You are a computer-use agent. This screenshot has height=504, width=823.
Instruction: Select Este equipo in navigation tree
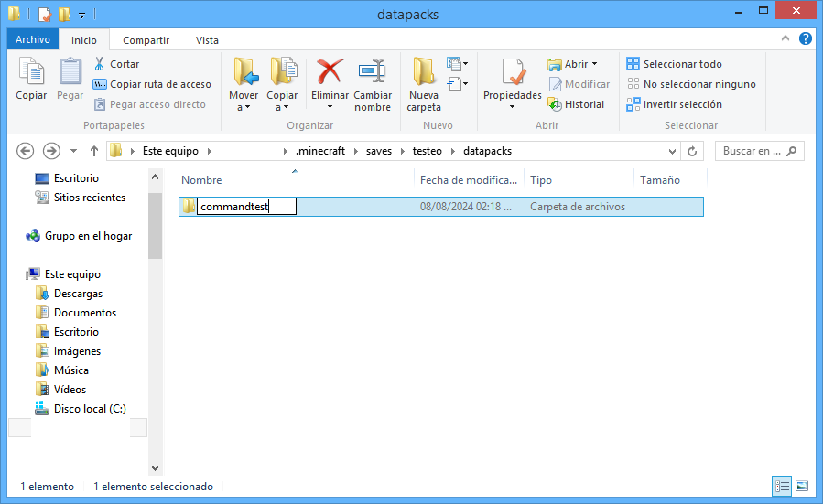pyautogui.click(x=63, y=274)
